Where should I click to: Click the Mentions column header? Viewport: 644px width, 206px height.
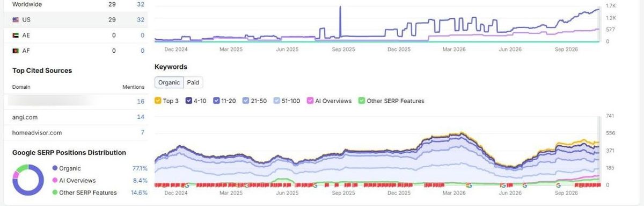pyautogui.click(x=133, y=87)
